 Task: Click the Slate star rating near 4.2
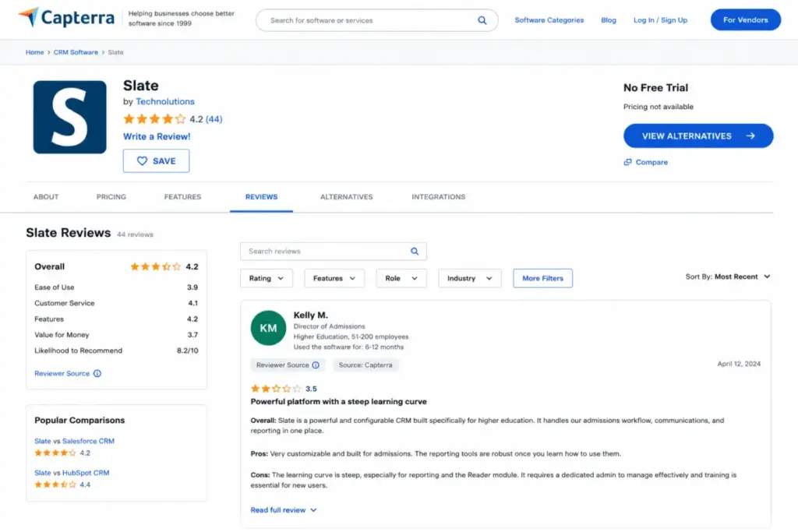coord(155,119)
